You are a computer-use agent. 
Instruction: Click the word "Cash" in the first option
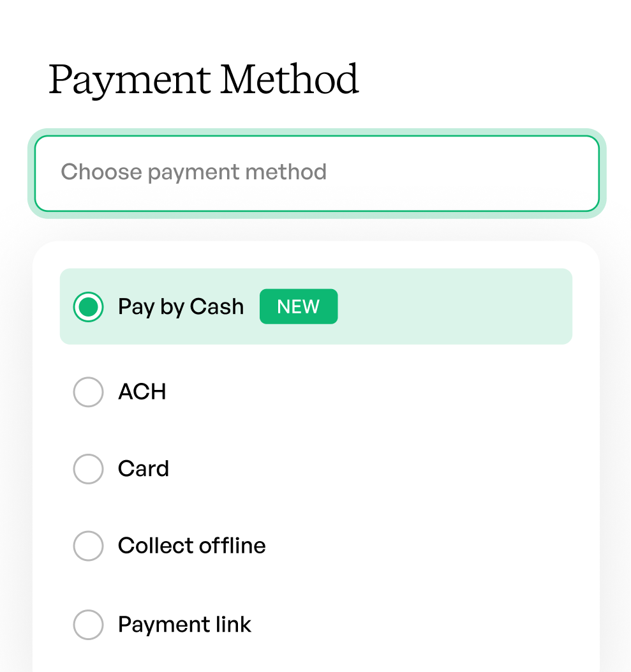(x=217, y=307)
